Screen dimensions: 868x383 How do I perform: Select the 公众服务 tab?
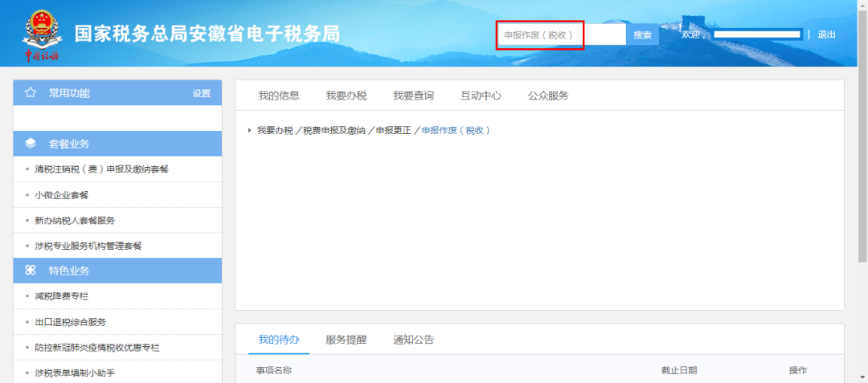tap(548, 96)
